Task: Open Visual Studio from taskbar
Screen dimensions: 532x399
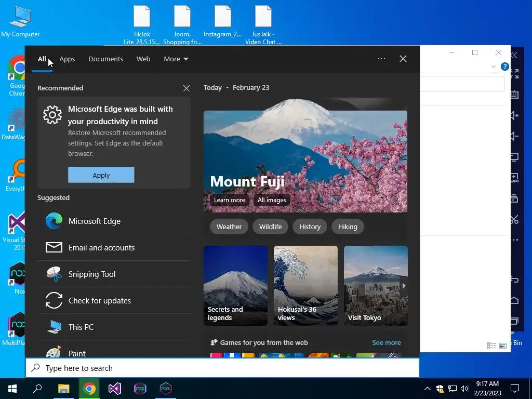Action: click(x=115, y=389)
